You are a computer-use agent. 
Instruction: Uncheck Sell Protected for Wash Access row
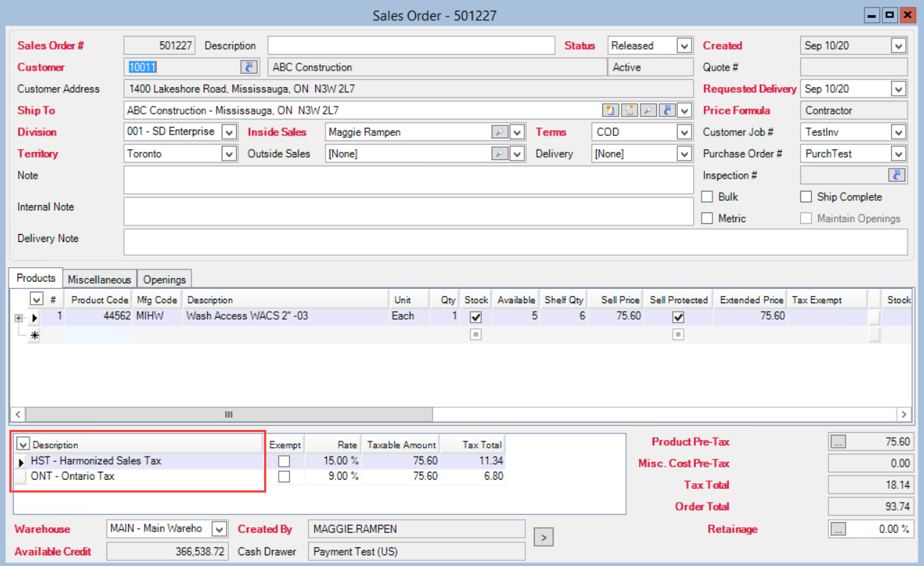click(x=678, y=317)
